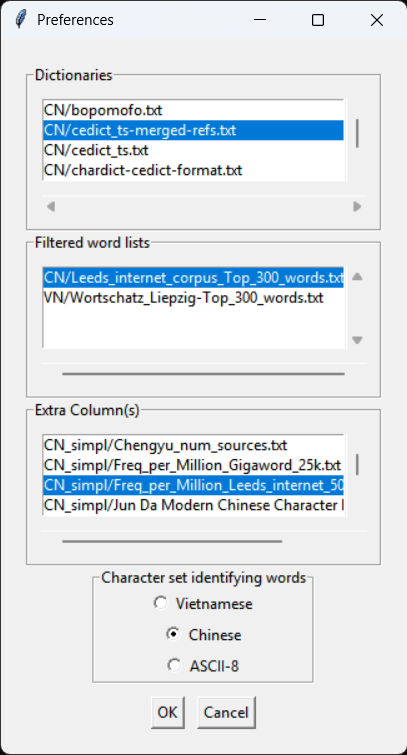Maximize the Preferences window
This screenshot has height=755, width=407.
tap(318, 20)
